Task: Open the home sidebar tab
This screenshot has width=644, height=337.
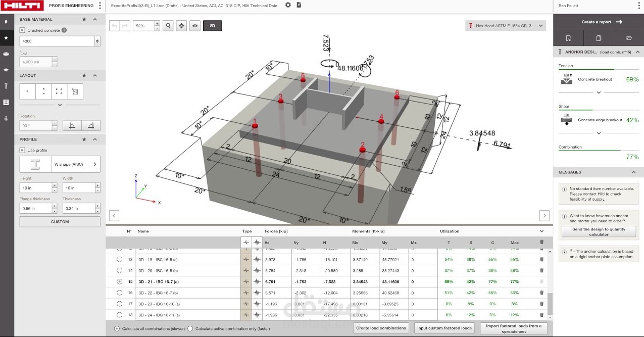Action: [x=6, y=22]
